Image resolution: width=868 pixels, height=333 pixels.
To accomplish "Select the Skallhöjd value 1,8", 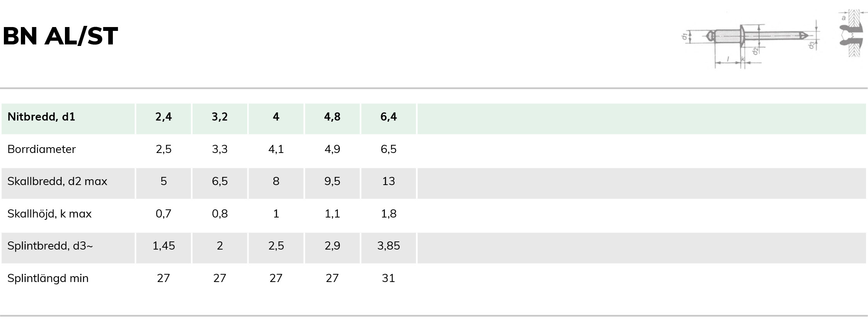I will tap(389, 214).
